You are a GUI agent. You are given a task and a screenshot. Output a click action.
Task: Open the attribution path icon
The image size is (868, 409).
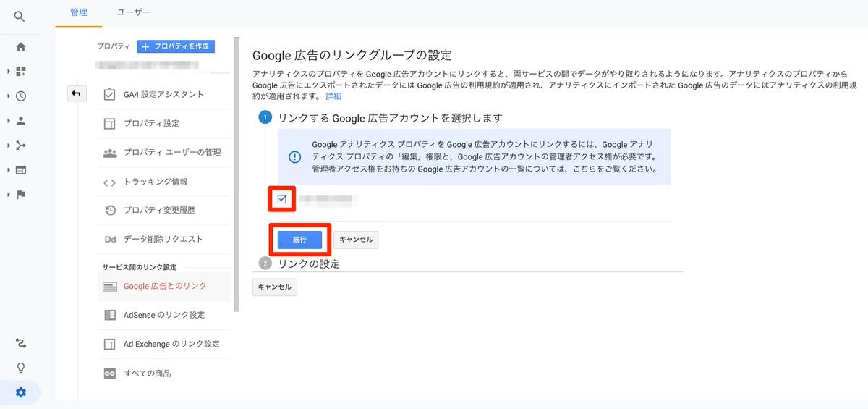pyautogui.click(x=21, y=343)
